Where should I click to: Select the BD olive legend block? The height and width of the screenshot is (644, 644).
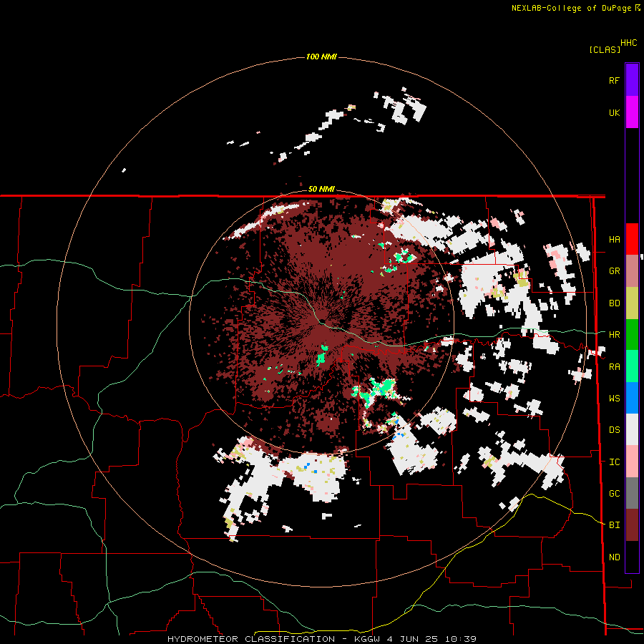point(632,303)
